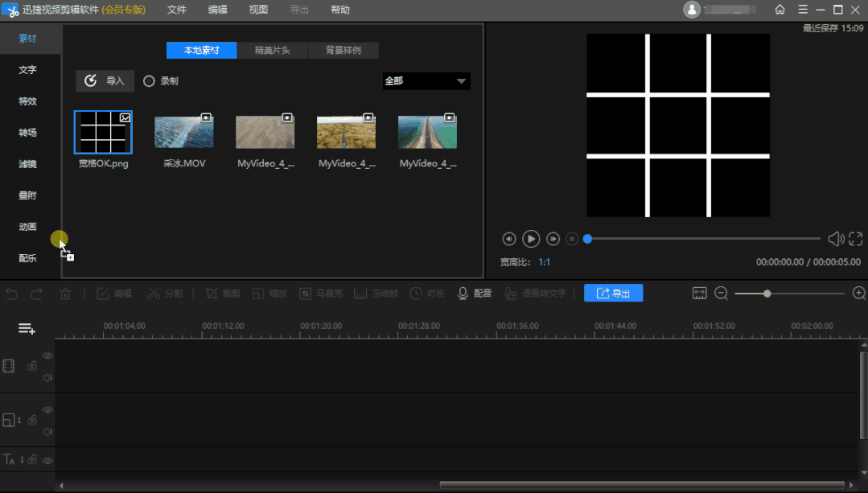Open the hamburger menu in title bar
Viewport: 868px width, 493px height.
802,10
